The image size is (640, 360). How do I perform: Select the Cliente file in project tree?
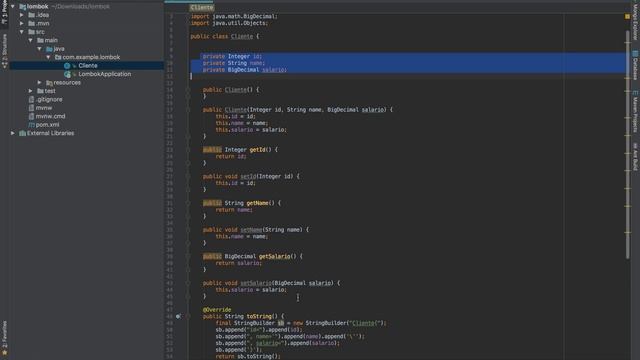click(88, 66)
